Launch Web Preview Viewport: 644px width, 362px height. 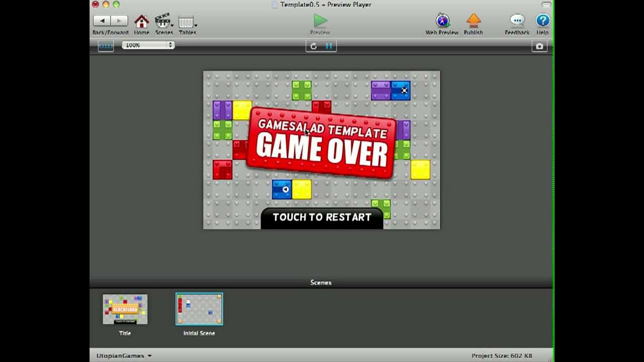pyautogui.click(x=442, y=21)
